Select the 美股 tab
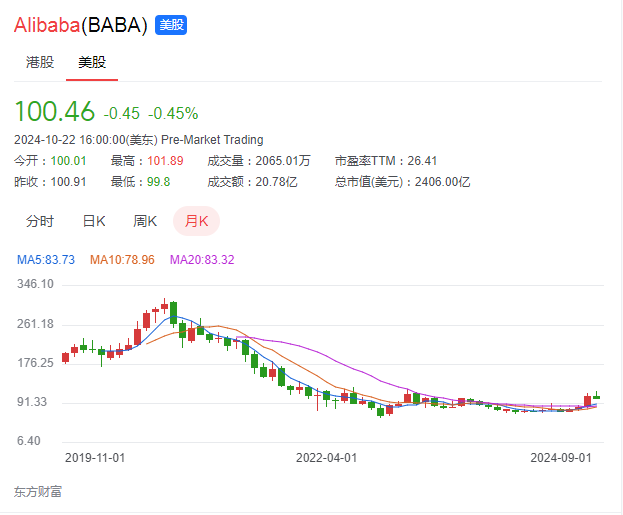The width and height of the screenshot is (623, 515). 92,62
